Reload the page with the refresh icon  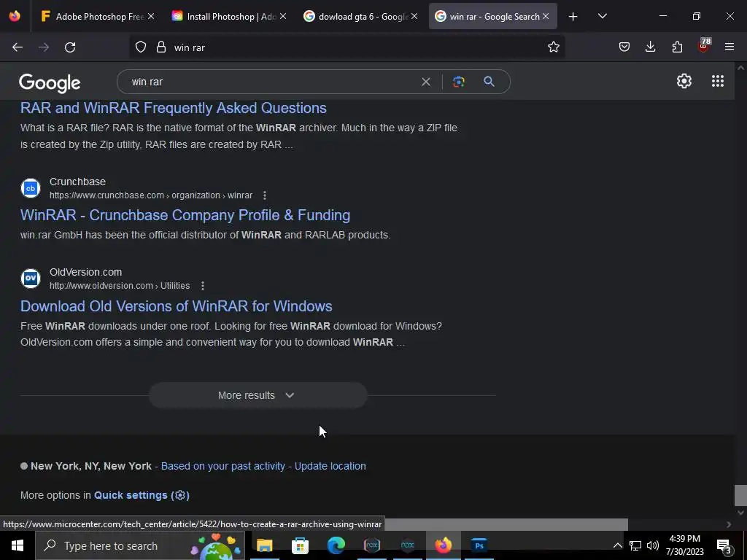(x=70, y=47)
